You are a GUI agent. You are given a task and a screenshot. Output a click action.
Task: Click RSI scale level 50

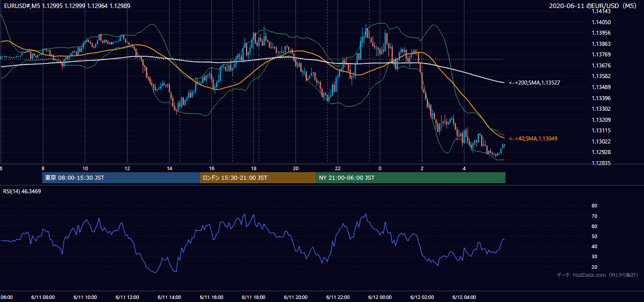coord(594,237)
